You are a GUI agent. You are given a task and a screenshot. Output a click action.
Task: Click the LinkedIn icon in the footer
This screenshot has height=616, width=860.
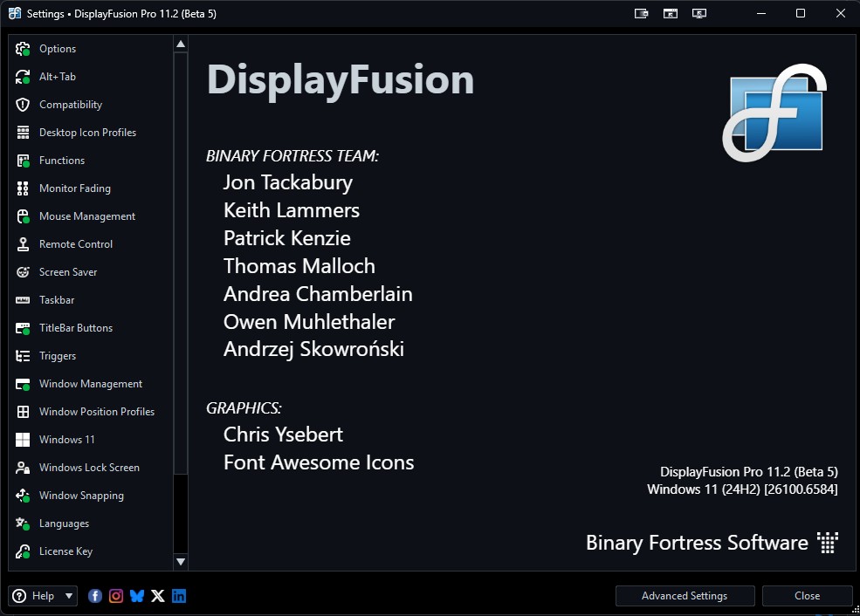pos(179,596)
